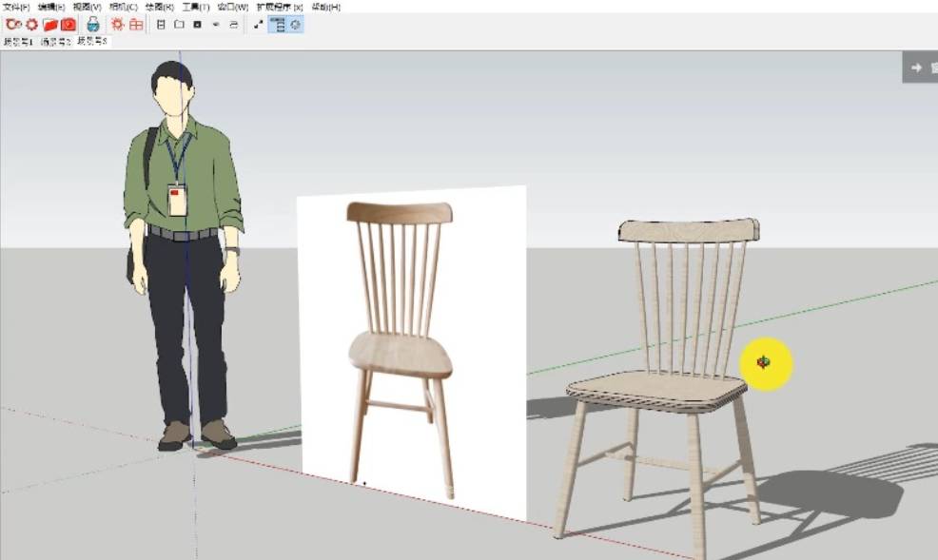Click the red folder toolbar icon

click(x=50, y=25)
